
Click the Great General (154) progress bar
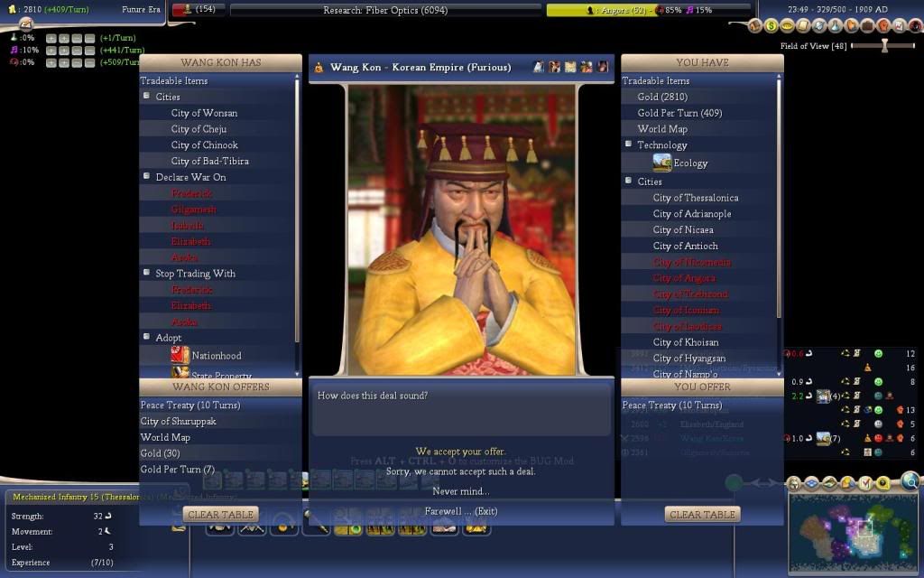pos(198,10)
